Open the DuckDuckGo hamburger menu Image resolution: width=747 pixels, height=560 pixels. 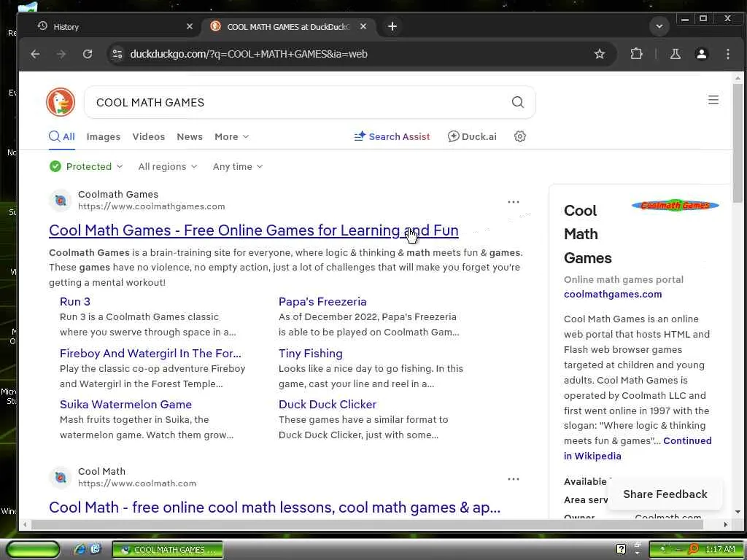click(713, 99)
